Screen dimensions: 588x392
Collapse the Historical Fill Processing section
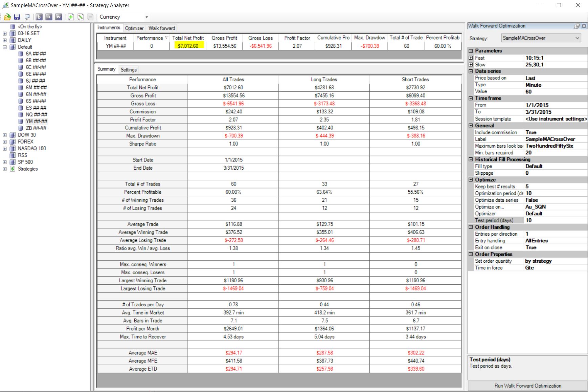coord(471,159)
